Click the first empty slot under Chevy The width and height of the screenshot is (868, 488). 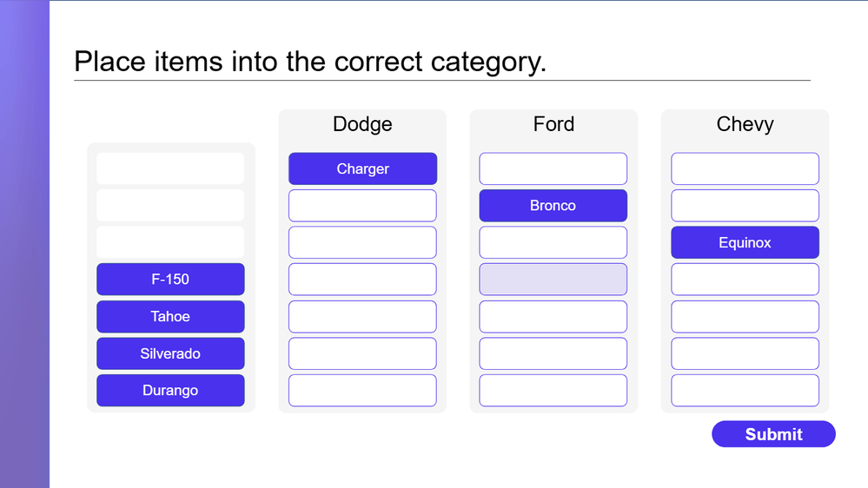click(745, 169)
